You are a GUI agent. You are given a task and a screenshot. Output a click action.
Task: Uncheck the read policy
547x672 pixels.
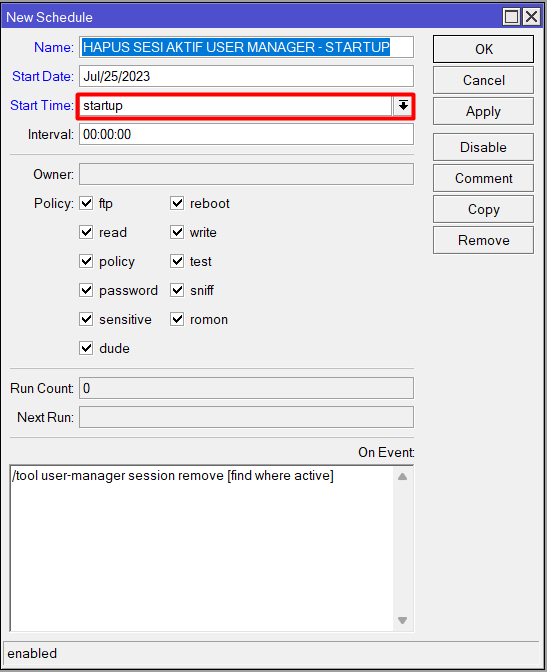pos(86,232)
